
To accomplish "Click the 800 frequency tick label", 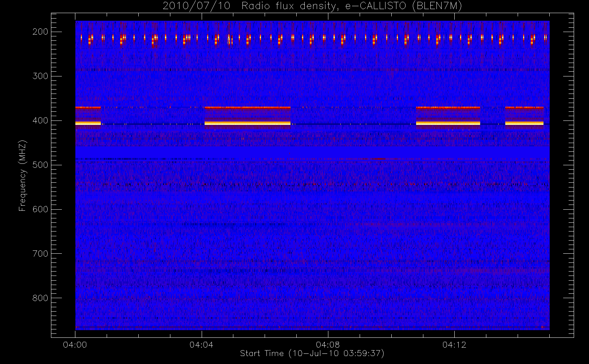I will (x=40, y=298).
